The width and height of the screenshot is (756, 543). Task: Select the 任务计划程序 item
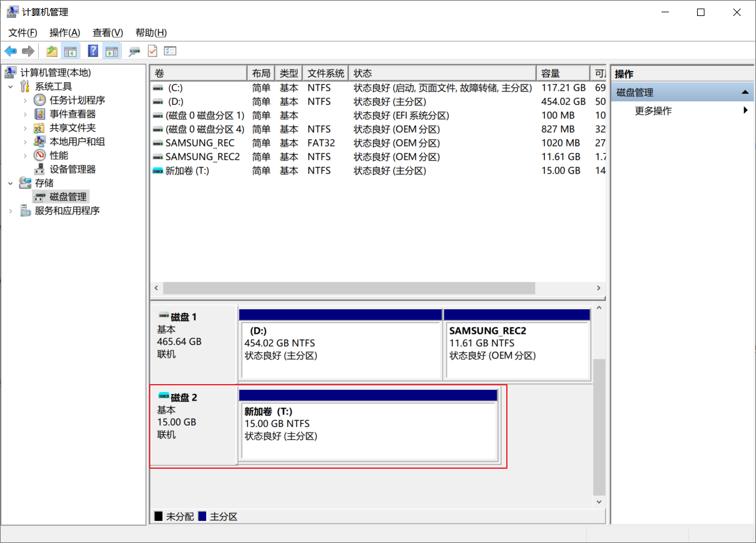click(x=75, y=100)
